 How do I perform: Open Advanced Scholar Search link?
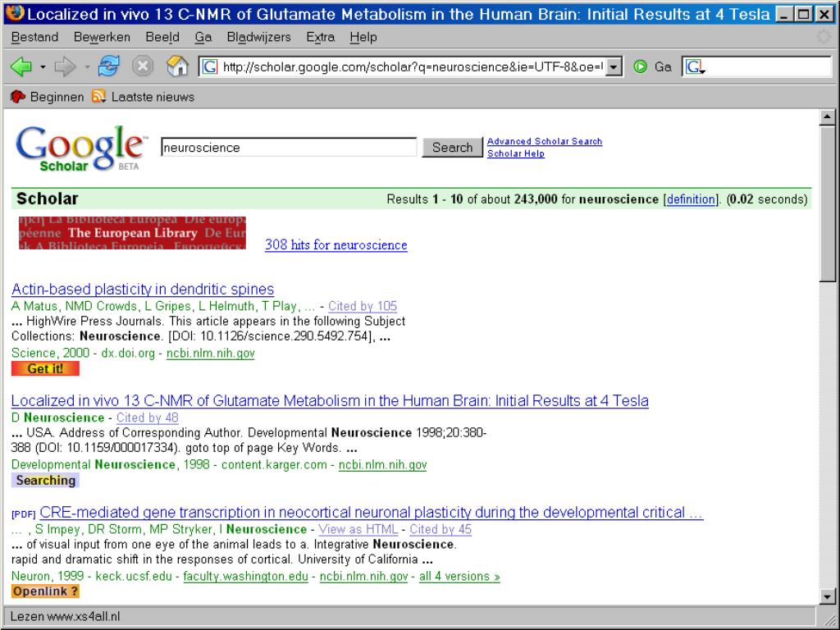(545, 141)
